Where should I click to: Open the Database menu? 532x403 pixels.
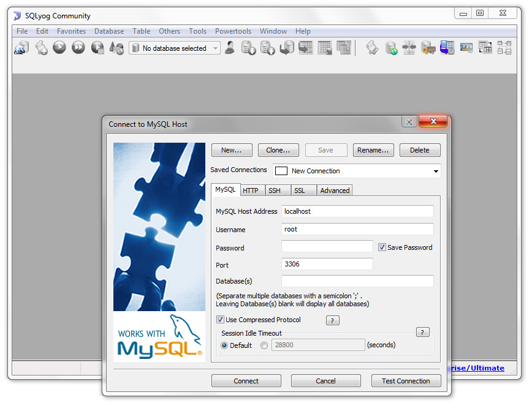pos(109,31)
